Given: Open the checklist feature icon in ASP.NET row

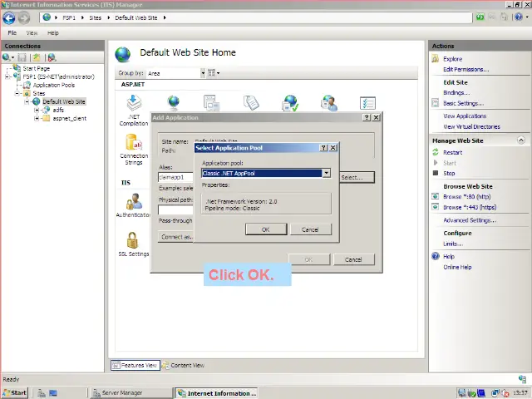Looking at the screenshot, I should point(367,103).
